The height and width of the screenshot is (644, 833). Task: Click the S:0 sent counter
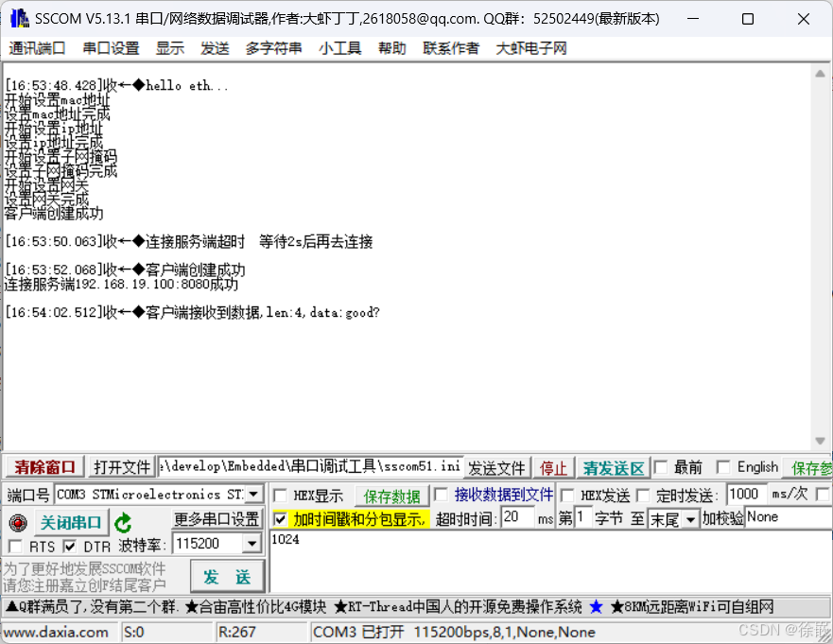[134, 632]
